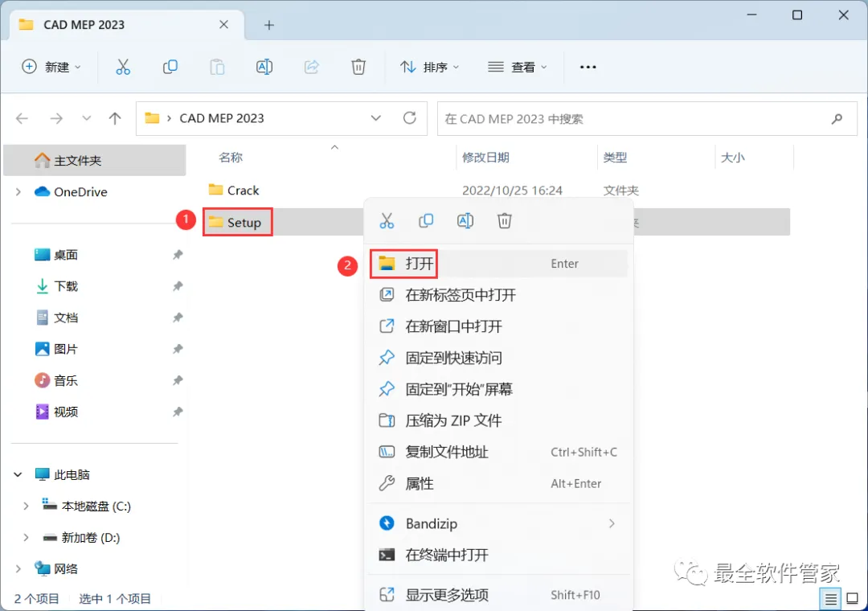Go forward with the right arrow

point(56,118)
